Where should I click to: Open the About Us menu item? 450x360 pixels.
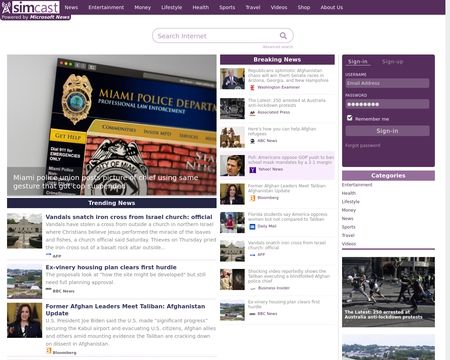click(x=332, y=7)
